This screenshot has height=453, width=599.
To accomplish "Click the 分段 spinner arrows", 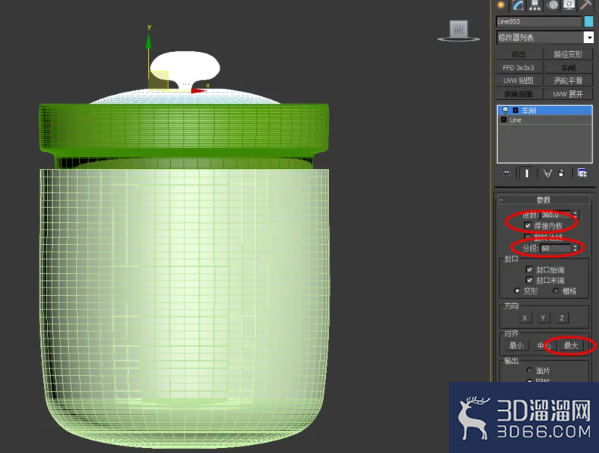I will click(575, 248).
